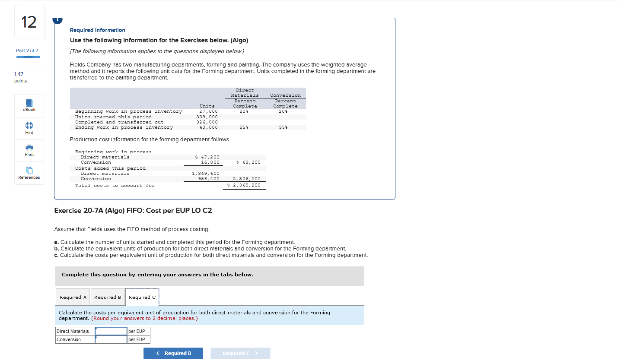The height and width of the screenshot is (364, 618).
Task: Click the Conversion row label in answer table
Action: pos(69,339)
